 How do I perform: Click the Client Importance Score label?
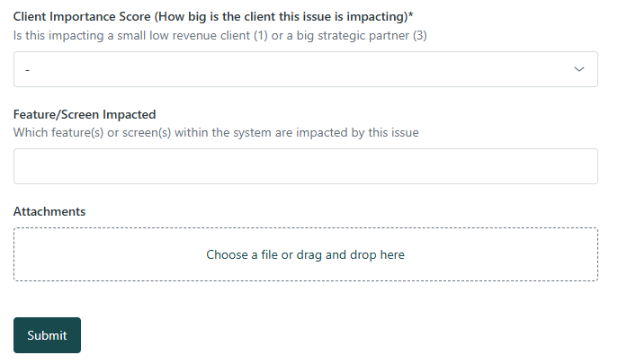[x=213, y=17]
